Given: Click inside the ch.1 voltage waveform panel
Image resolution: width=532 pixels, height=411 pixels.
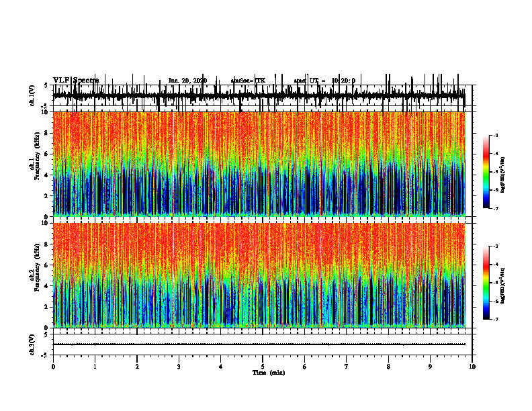Looking at the screenshot, I should click(262, 95).
